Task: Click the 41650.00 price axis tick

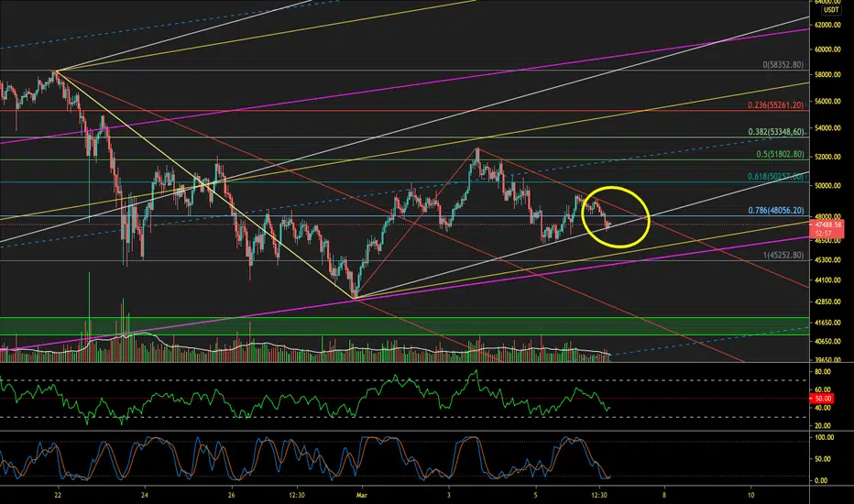Action: click(x=827, y=323)
